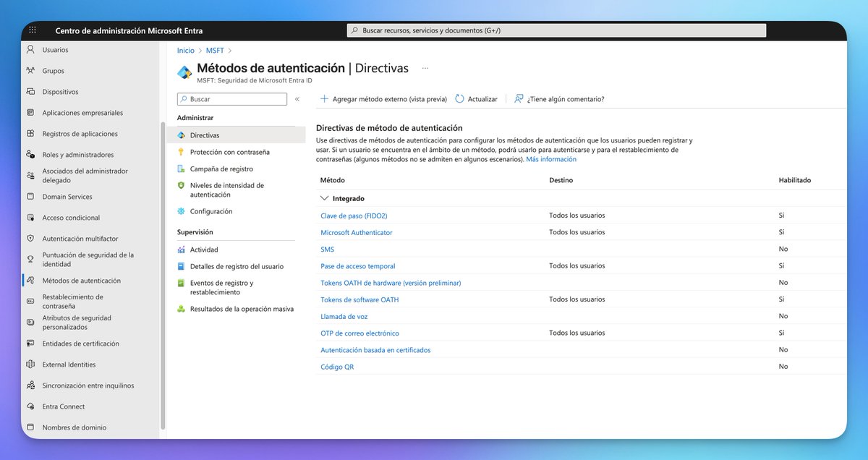Viewport: 868px width, 460px height.
Task: Click the Campaña de registro icon
Action: tap(181, 169)
